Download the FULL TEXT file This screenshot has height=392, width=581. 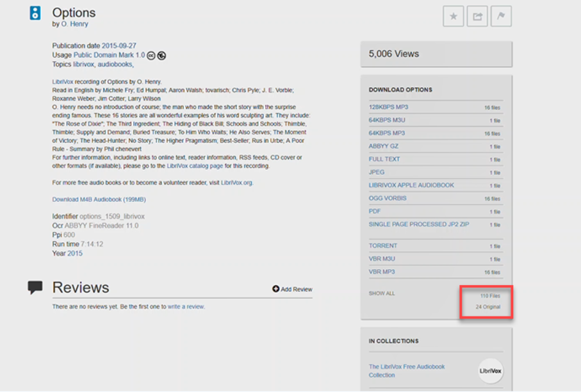tap(384, 159)
